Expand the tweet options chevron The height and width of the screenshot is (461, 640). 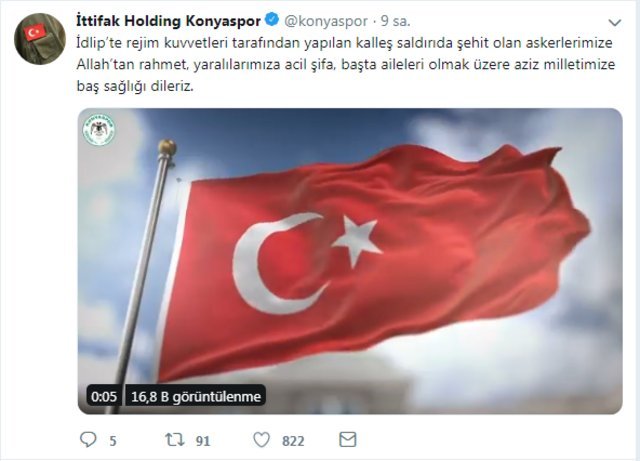pyautogui.click(x=614, y=23)
